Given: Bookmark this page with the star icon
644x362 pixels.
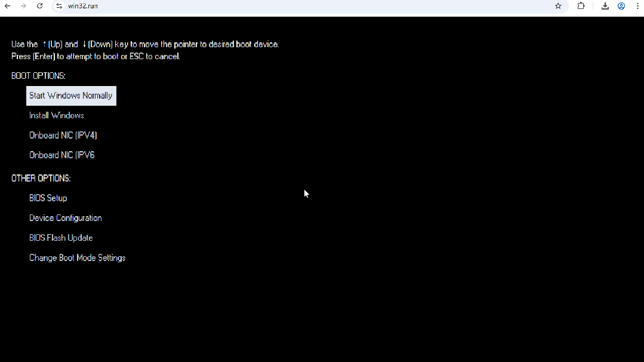Looking at the screenshot, I should coord(558,6).
